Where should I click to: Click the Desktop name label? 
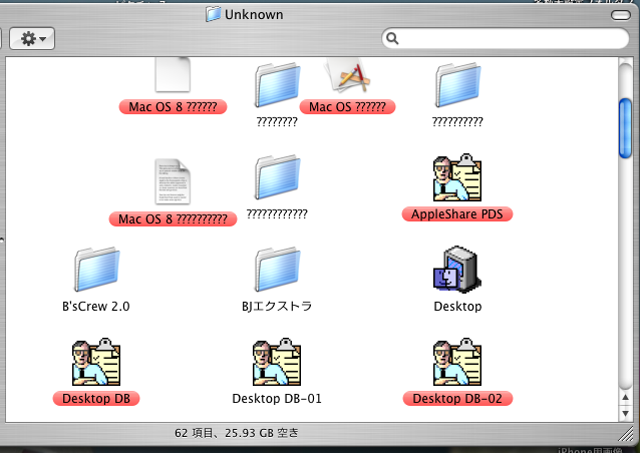click(458, 306)
